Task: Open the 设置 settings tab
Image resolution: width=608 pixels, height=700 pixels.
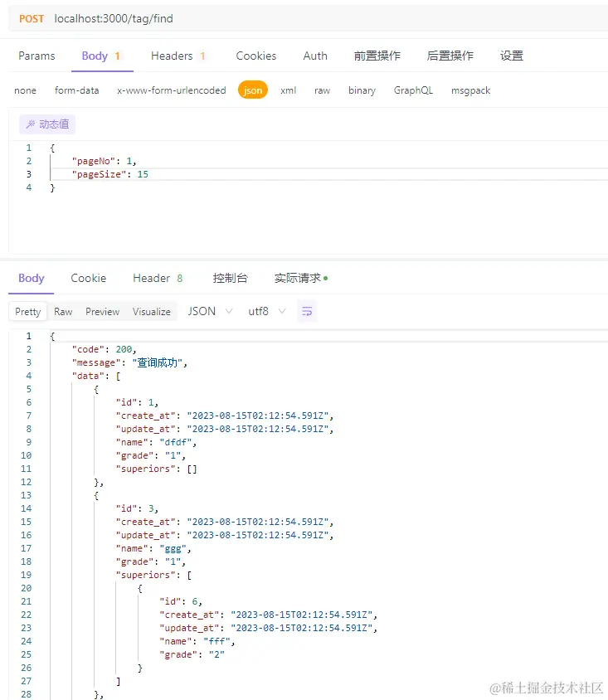Action: coord(512,56)
